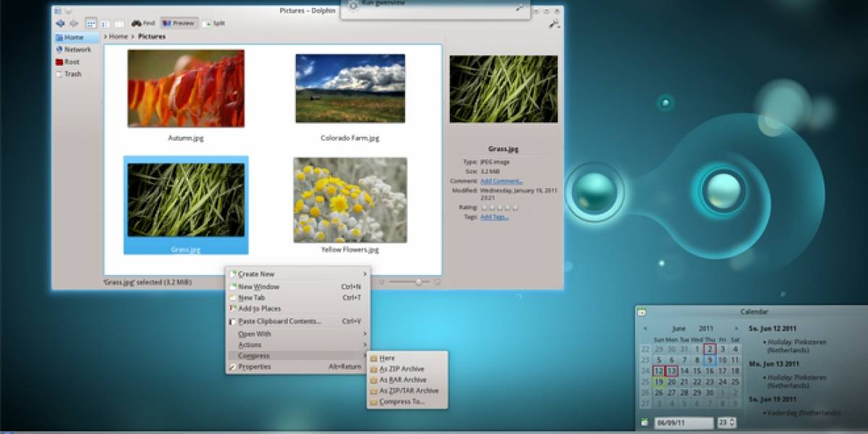Toggle the Preview button
Image resolution: width=868 pixels, height=434 pixels.
pyautogui.click(x=178, y=23)
